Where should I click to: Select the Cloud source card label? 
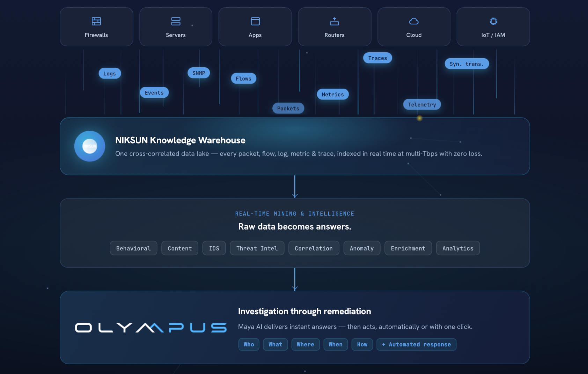point(414,35)
